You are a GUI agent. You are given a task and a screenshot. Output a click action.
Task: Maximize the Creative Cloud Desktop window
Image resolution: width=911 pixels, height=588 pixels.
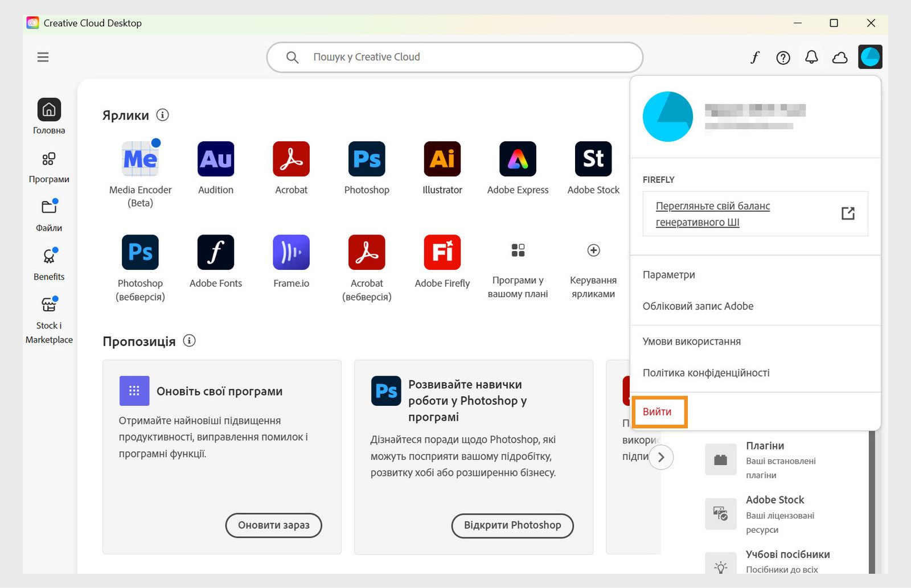(x=834, y=23)
